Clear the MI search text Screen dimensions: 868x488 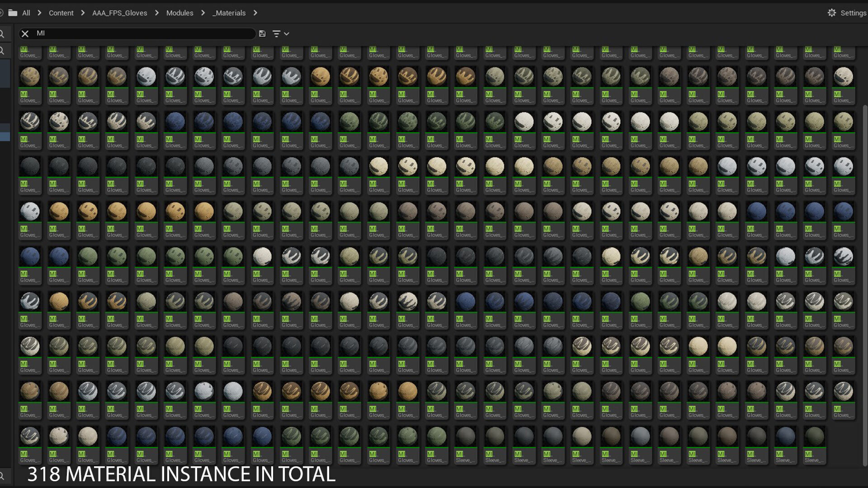(25, 33)
